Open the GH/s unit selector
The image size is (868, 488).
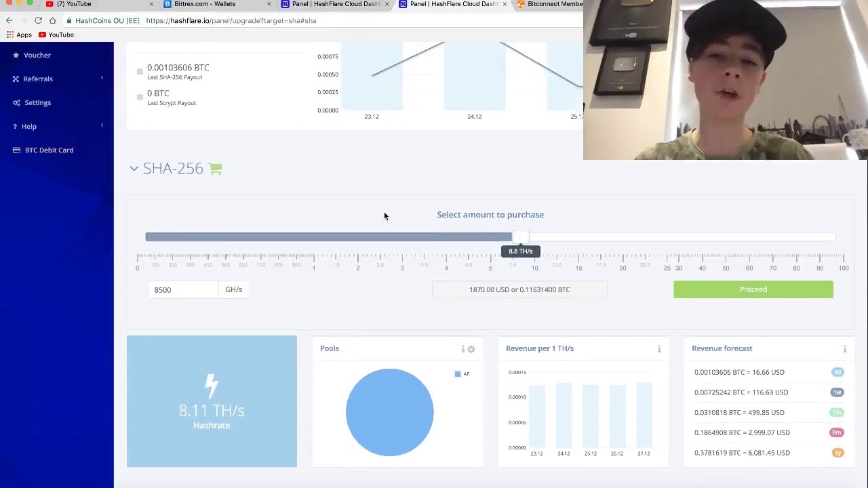coord(234,289)
